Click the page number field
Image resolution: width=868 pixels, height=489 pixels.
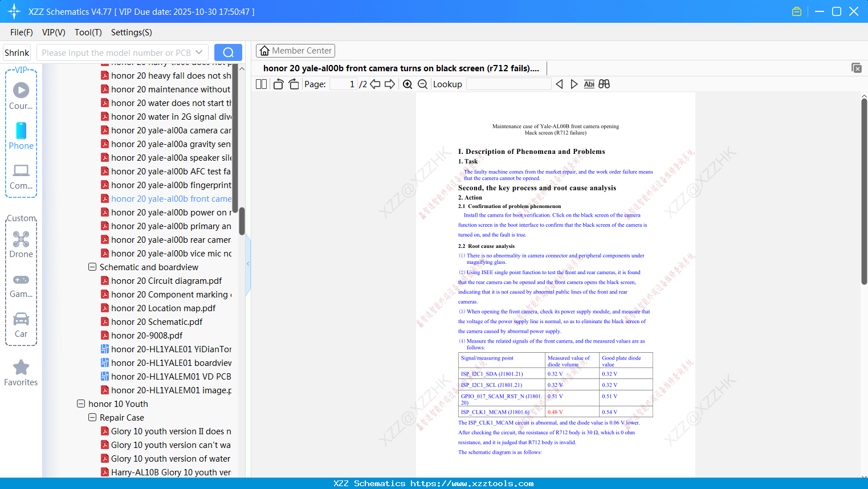(x=344, y=84)
